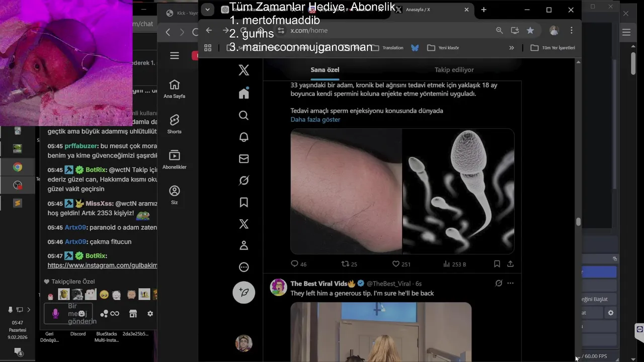Image resolution: width=644 pixels, height=362 pixels.
Task: Open the Translation bookmark folder
Action: (x=387, y=48)
